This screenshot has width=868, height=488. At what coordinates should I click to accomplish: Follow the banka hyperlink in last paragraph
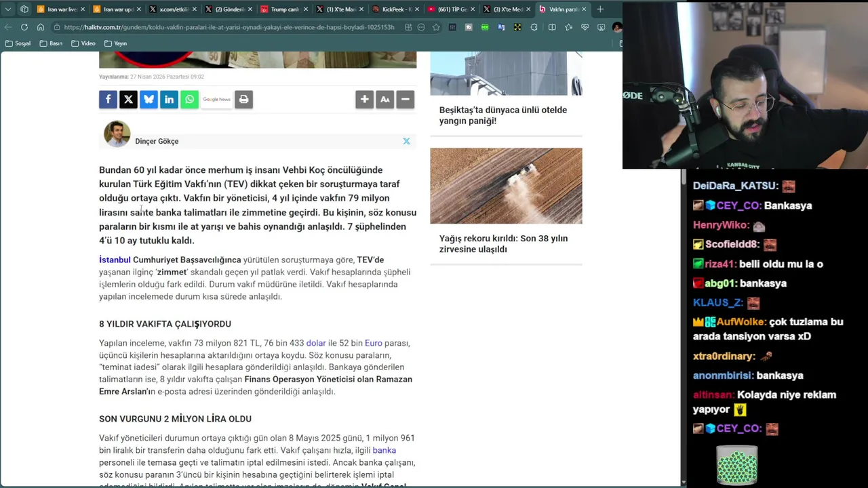(x=384, y=450)
